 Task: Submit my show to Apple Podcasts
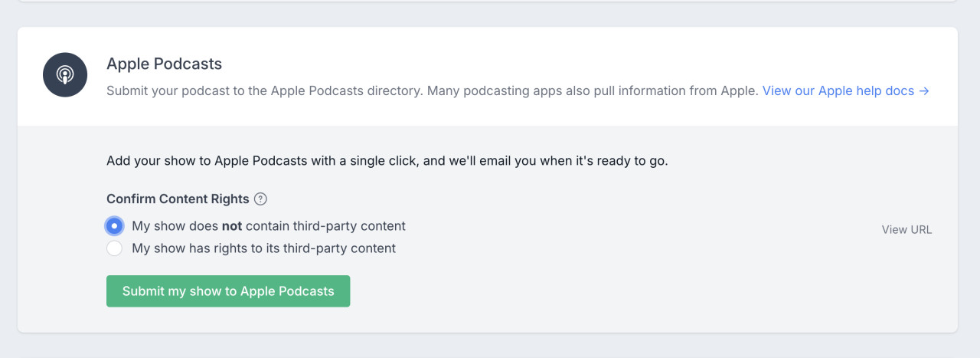(228, 291)
